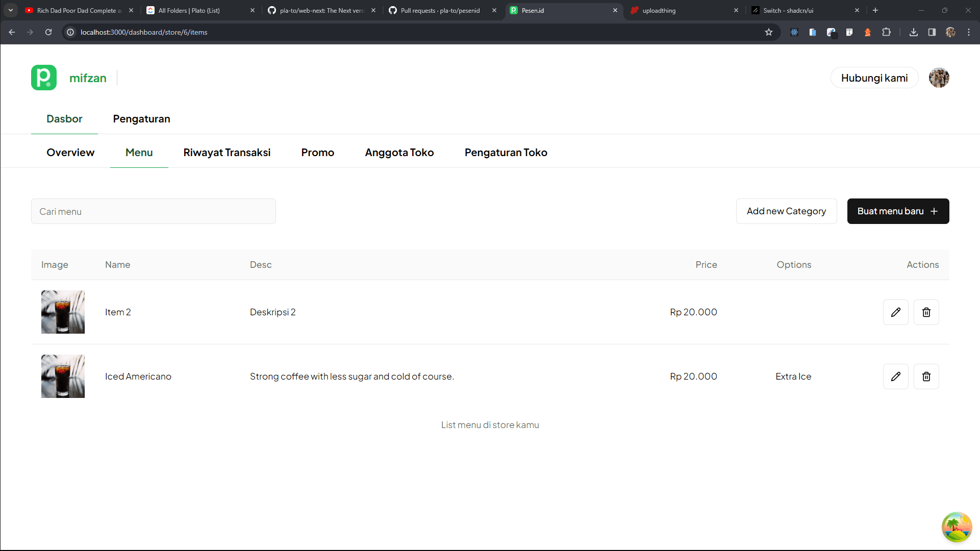Open the browser downloads icon

point(913,32)
